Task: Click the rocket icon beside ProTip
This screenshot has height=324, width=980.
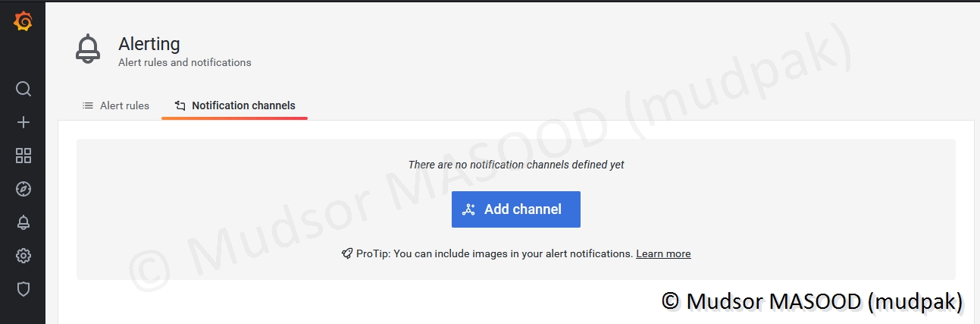Action: [347, 254]
